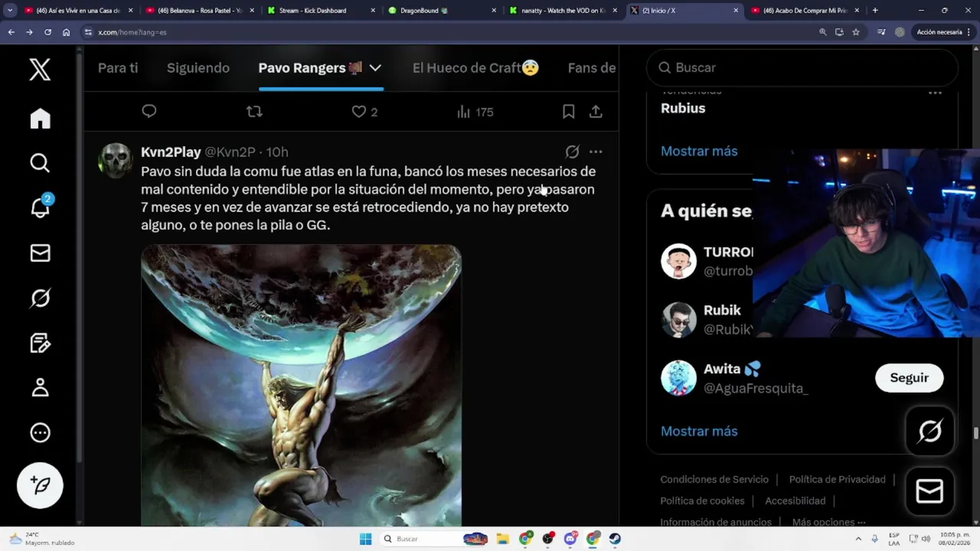This screenshot has height=551, width=980.
Task: Like the post with 2 likes
Action: [364, 112]
